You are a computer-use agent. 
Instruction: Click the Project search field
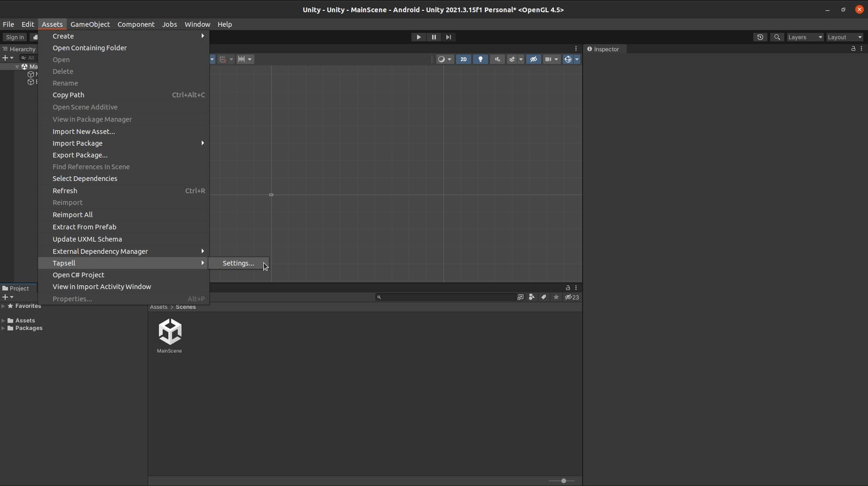click(x=445, y=297)
